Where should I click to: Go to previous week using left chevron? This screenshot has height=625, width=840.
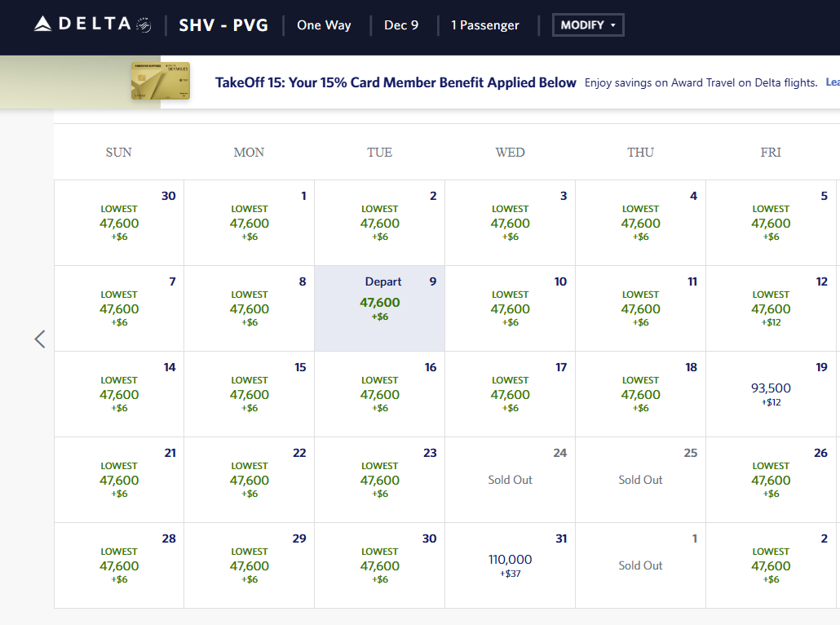pos(39,339)
